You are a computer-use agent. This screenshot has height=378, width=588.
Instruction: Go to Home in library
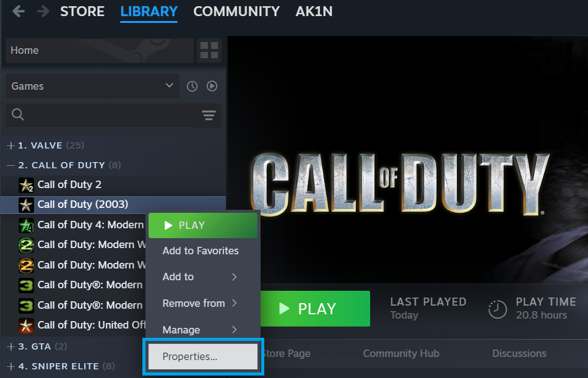[x=100, y=50]
